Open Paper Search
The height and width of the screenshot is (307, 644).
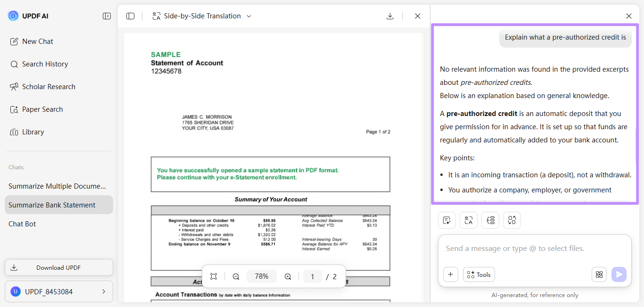pos(36,109)
